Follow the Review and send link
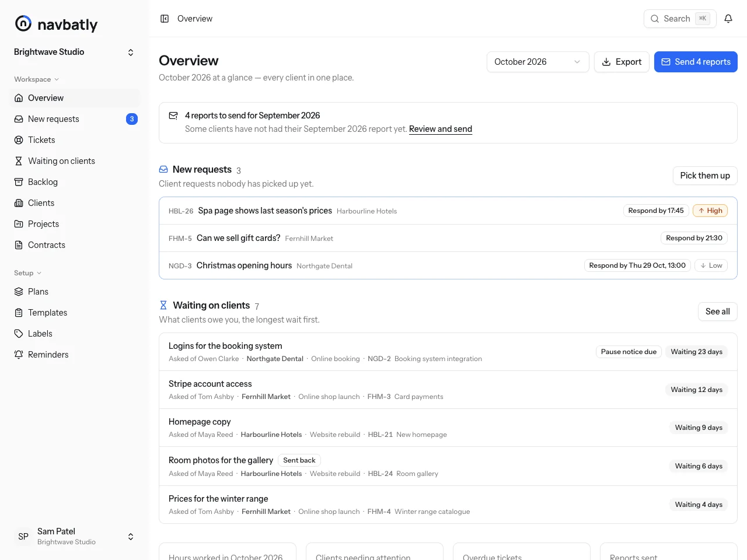This screenshot has height=560, width=747. tap(441, 129)
